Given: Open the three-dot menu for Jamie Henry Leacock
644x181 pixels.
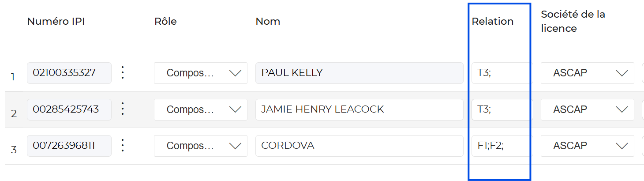Looking at the screenshot, I should pyautogui.click(x=123, y=109).
